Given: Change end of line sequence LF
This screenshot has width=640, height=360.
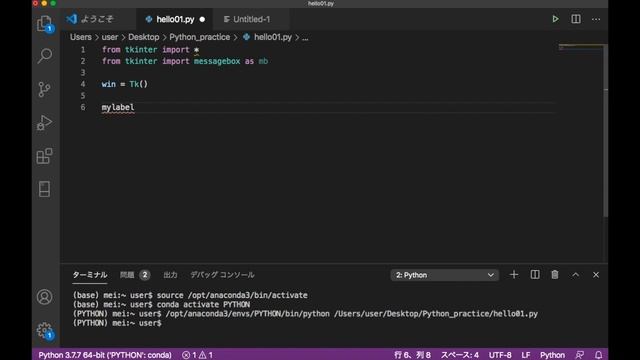Looking at the screenshot, I should click(x=526, y=355).
